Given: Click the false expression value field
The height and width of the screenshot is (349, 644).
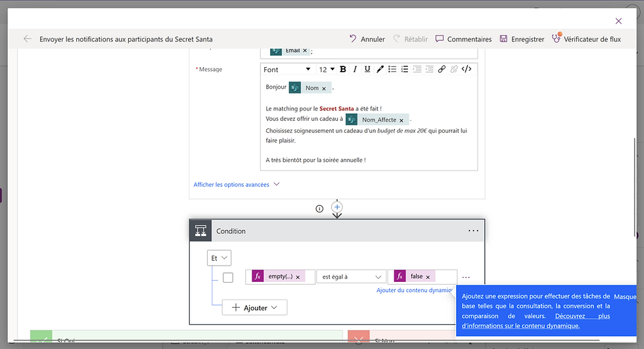Looking at the screenshot, I should click(422, 277).
